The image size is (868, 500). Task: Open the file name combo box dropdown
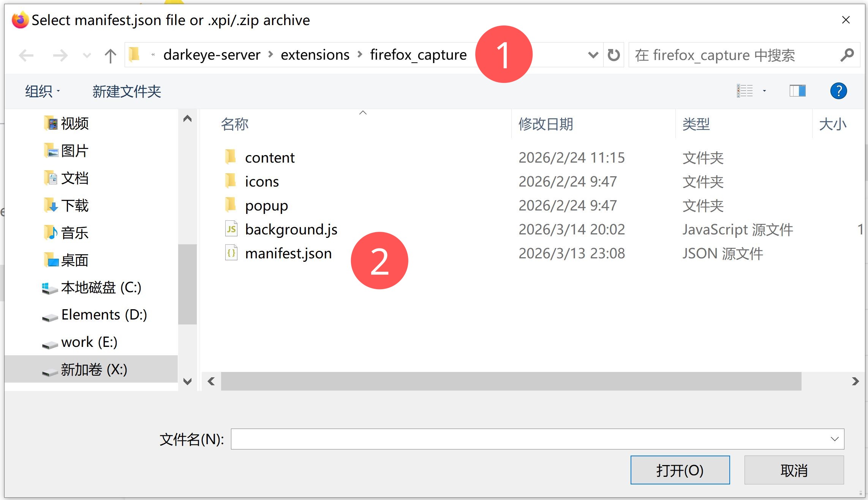(834, 439)
